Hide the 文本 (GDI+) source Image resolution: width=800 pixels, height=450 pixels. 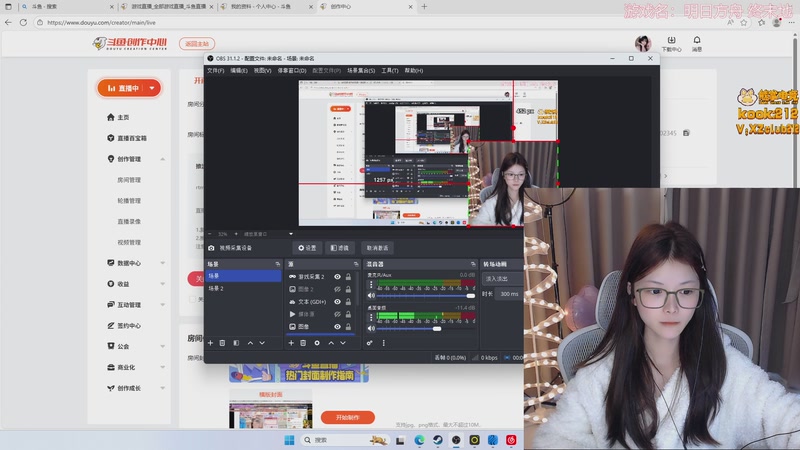pyautogui.click(x=337, y=302)
